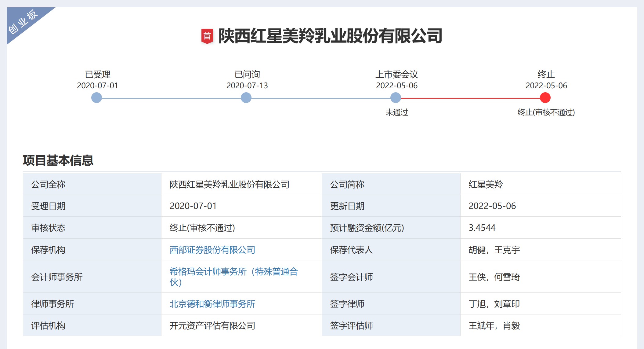Click the 上市委会议 timeline node dot

point(396,98)
